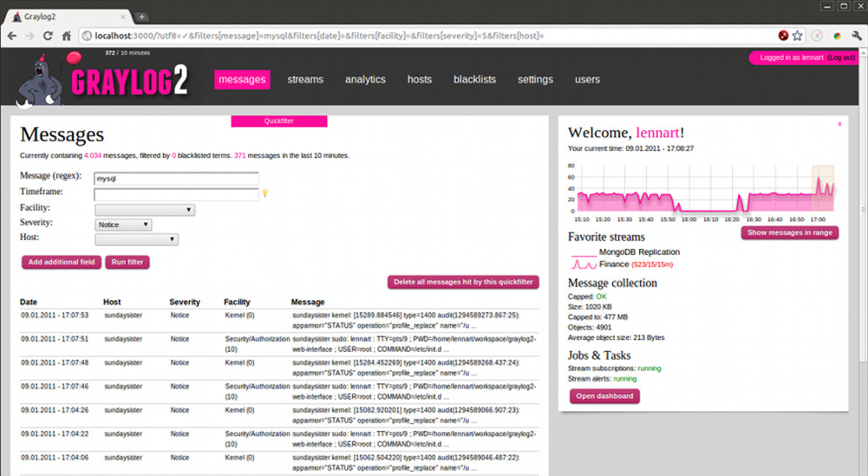
Task: Delete all messages hit by this quickfilter
Action: [463, 283]
